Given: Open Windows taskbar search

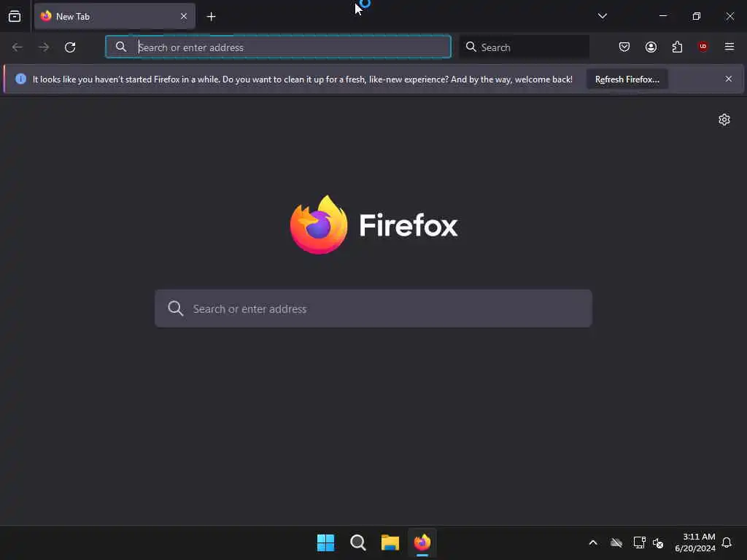Looking at the screenshot, I should point(357,542).
